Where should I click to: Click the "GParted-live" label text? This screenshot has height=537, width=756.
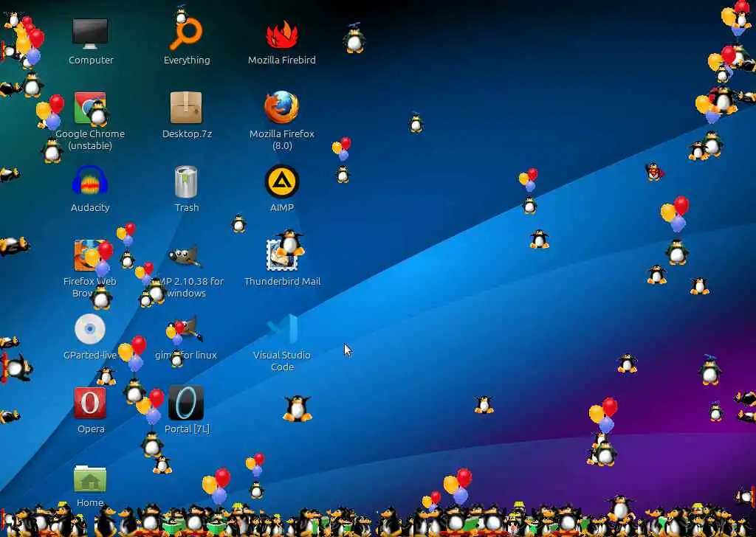(89, 355)
